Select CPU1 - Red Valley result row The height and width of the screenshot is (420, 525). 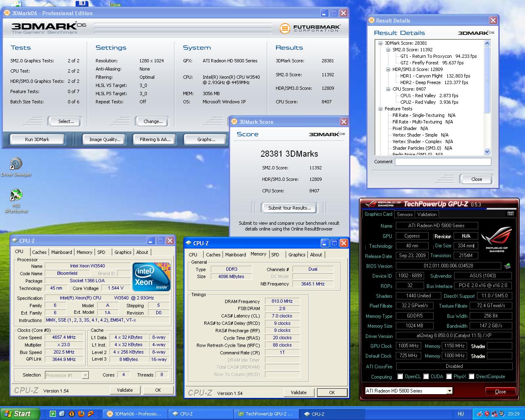coord(429,96)
